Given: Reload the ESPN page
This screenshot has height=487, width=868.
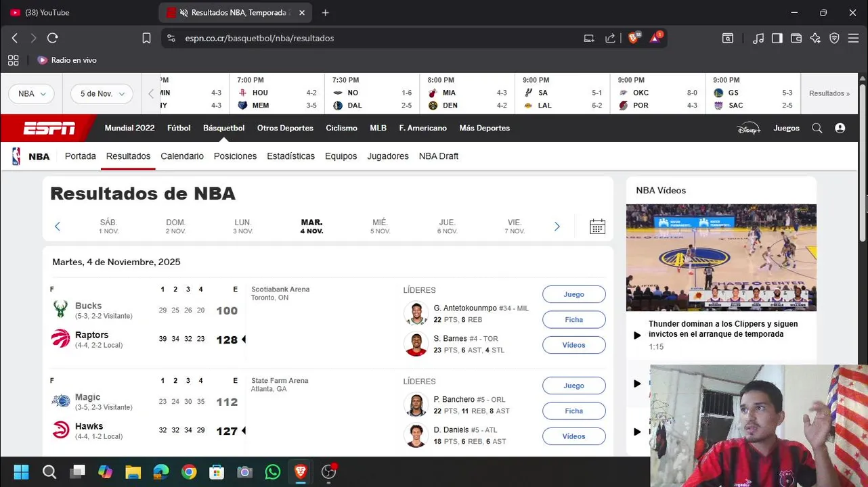Looking at the screenshot, I should tap(53, 39).
